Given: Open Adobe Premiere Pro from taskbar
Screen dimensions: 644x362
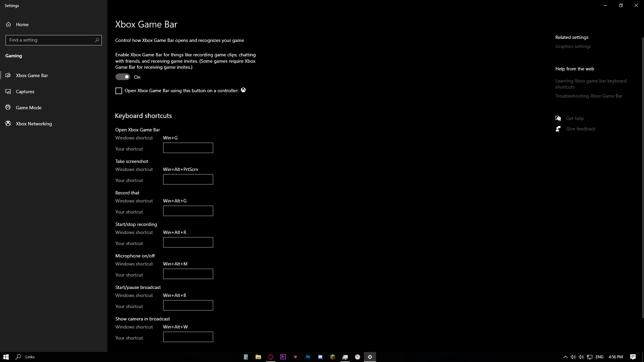Looking at the screenshot, I should [283, 357].
